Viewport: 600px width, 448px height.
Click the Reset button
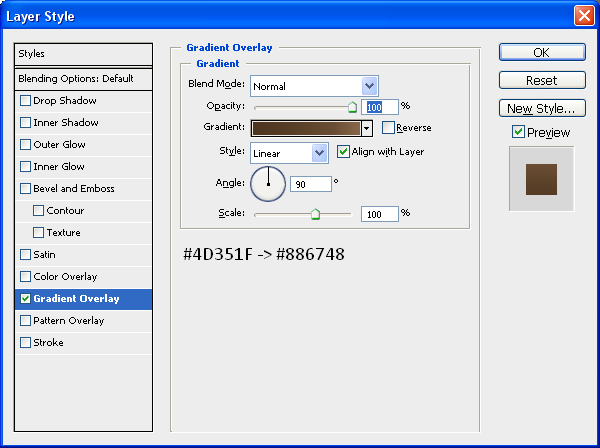pos(541,80)
